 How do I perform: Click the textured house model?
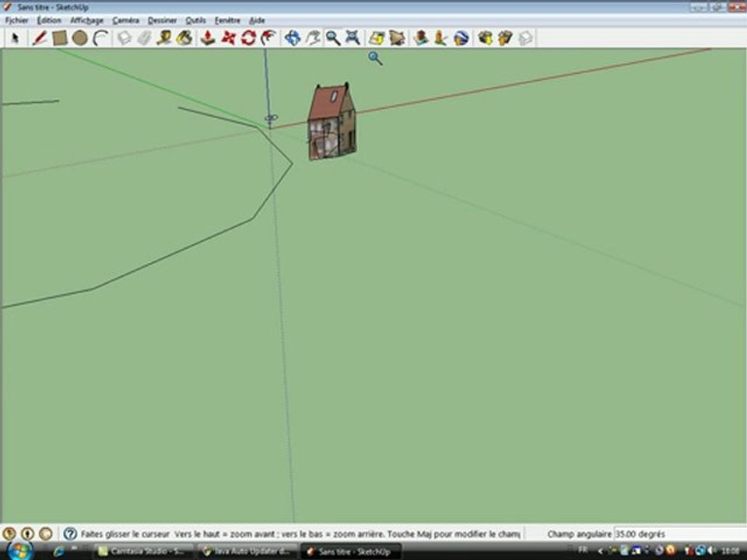coord(332,122)
